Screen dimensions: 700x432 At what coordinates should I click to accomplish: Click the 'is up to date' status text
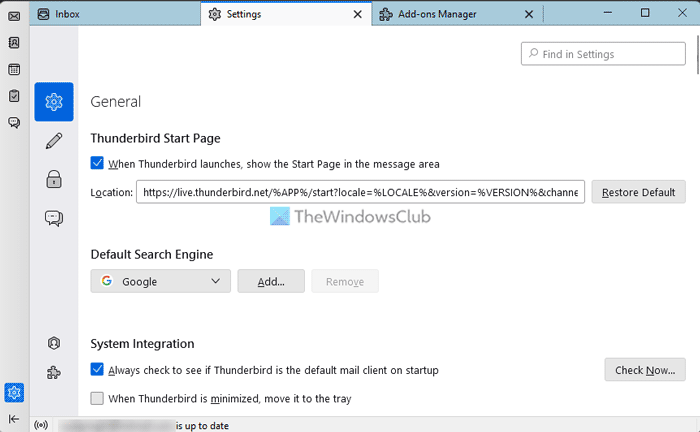coord(202,426)
